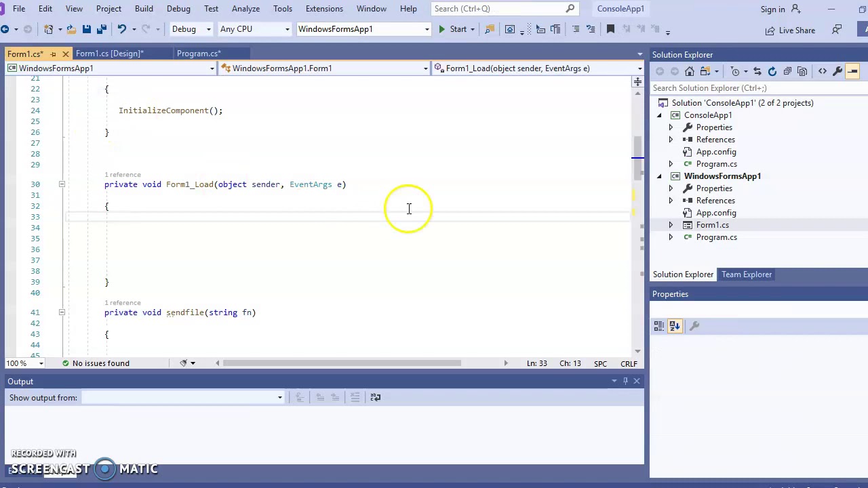
Task: Expand the WindowsFormsApp1 Properties node
Action: [x=671, y=188]
